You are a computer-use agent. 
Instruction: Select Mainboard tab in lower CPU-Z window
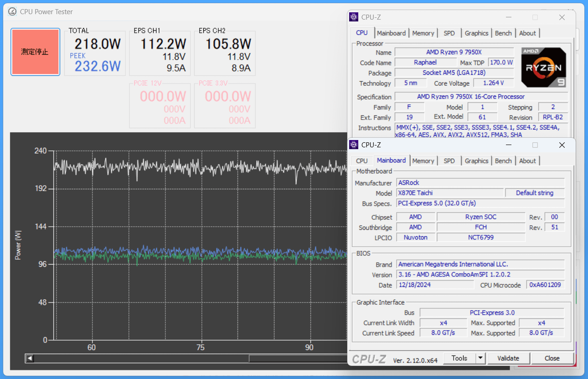click(391, 161)
